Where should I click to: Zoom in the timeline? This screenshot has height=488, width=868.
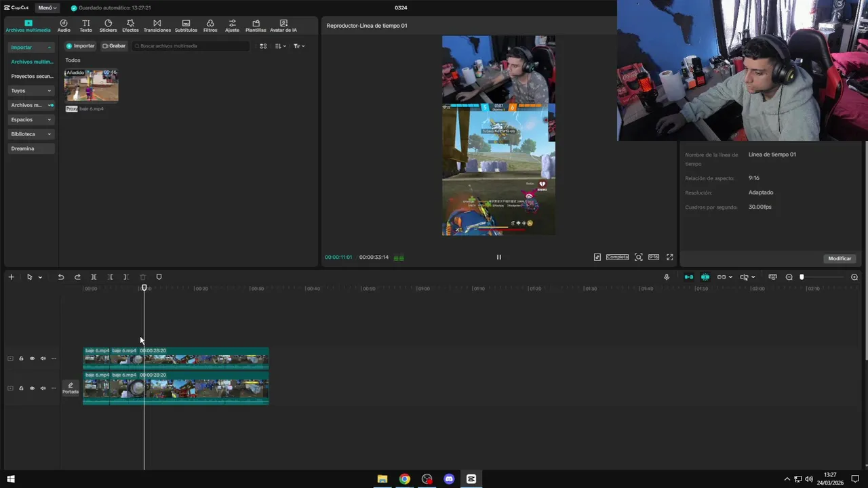[854, 277]
